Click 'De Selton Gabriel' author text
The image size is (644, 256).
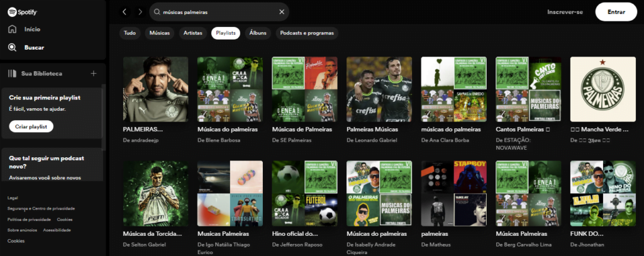(145, 245)
